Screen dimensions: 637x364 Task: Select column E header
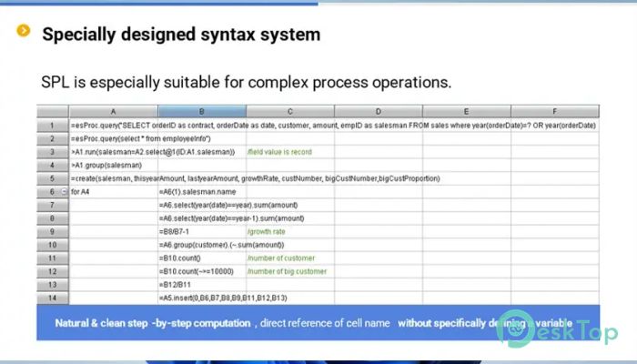(x=466, y=111)
